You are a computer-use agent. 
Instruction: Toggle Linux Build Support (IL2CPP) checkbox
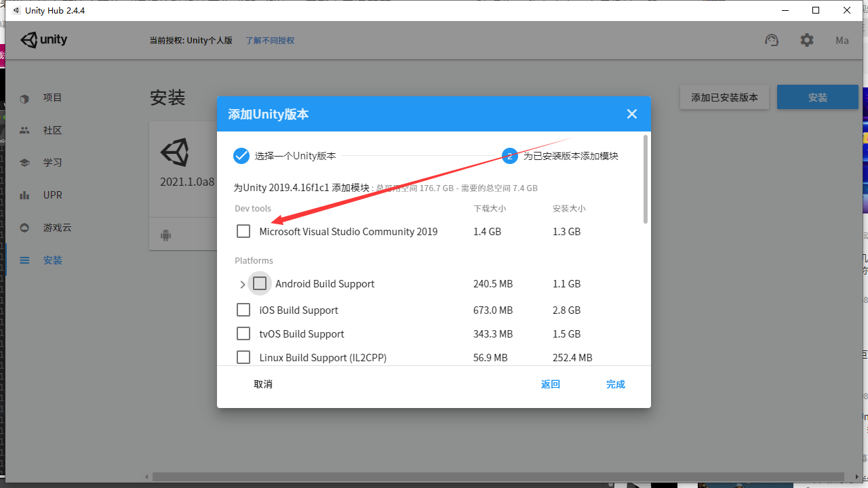243,357
